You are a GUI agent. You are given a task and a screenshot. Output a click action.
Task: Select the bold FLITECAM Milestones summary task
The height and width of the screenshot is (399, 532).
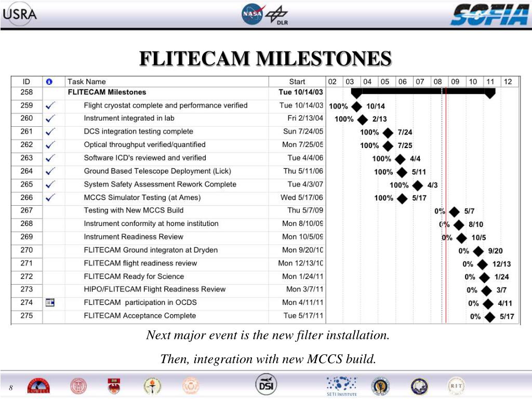pyautogui.click(x=107, y=92)
